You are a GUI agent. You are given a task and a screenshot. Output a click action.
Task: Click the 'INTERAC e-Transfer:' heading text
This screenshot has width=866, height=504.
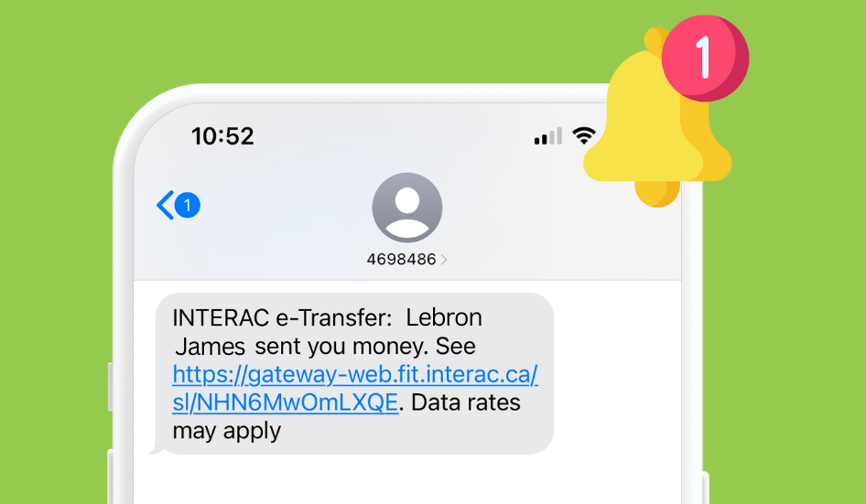click(x=282, y=317)
